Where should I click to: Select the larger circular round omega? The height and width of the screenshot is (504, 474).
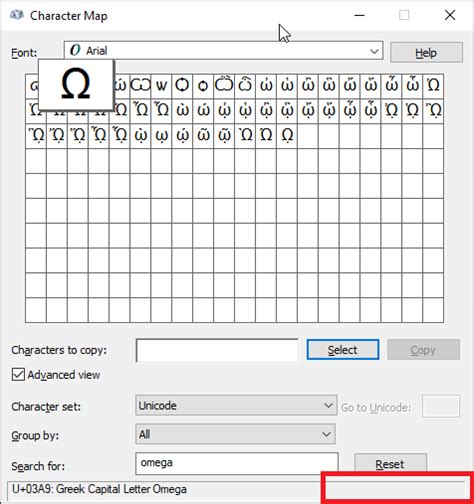pos(182,86)
